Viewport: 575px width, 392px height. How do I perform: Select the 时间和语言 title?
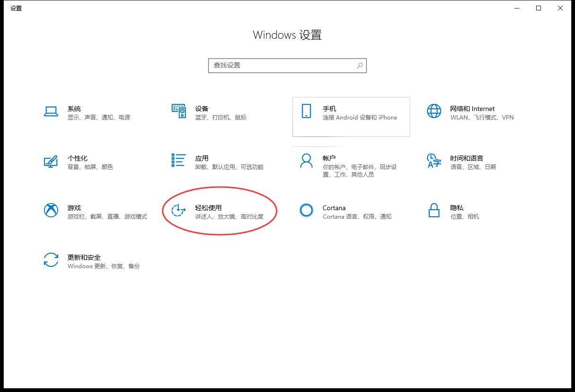coord(467,158)
